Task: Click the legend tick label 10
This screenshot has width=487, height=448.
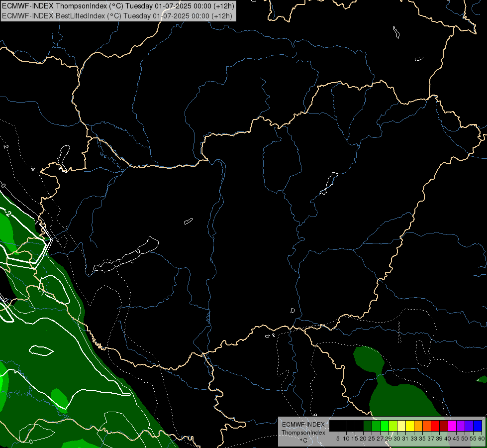Action: pyautogui.click(x=346, y=439)
